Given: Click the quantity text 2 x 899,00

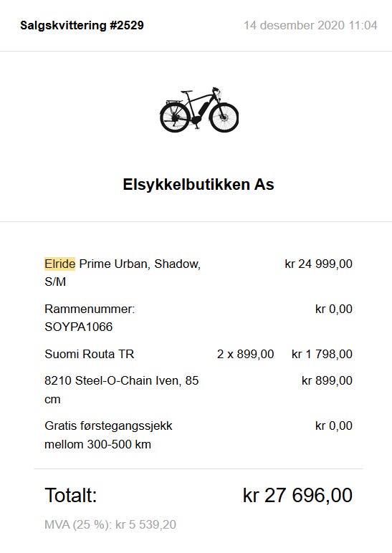Looking at the screenshot, I should 246,354.
